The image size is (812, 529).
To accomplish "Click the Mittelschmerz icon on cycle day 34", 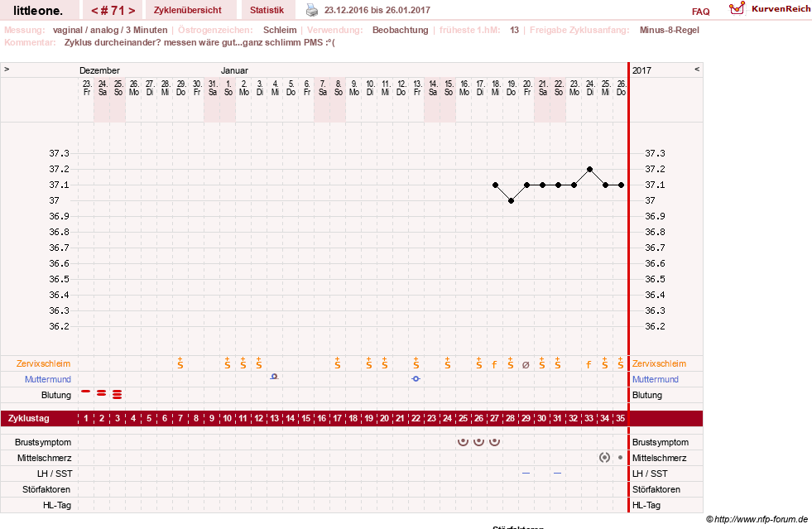I will point(604,458).
